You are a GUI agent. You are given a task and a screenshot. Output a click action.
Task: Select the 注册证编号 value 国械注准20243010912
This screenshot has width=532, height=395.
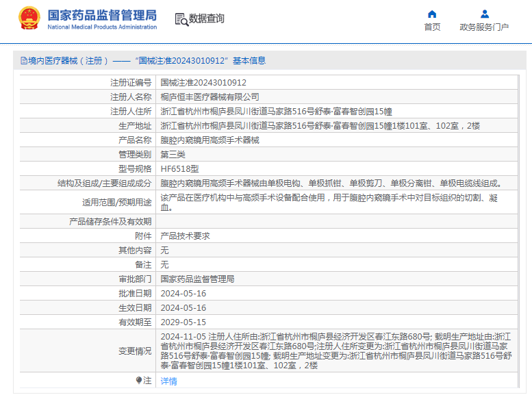[x=203, y=82]
